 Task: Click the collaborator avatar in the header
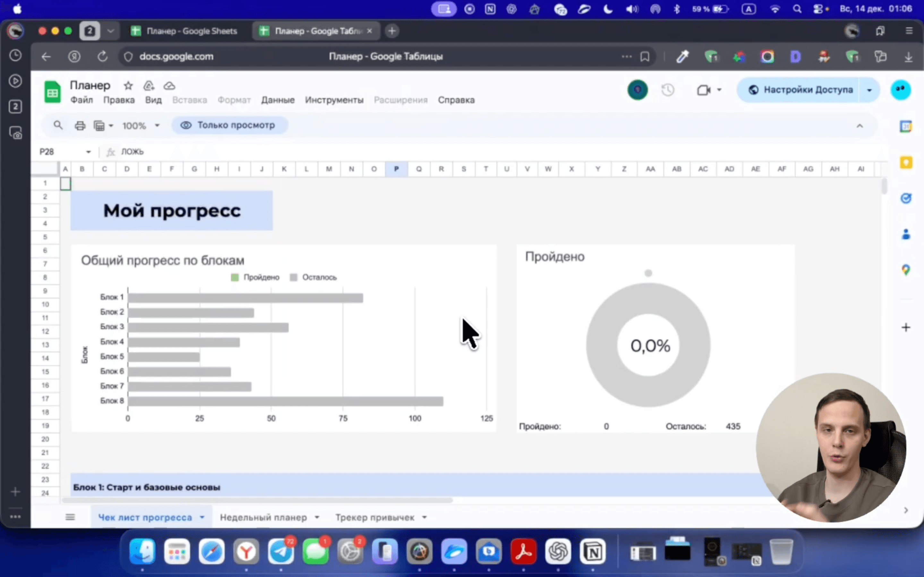[637, 90]
